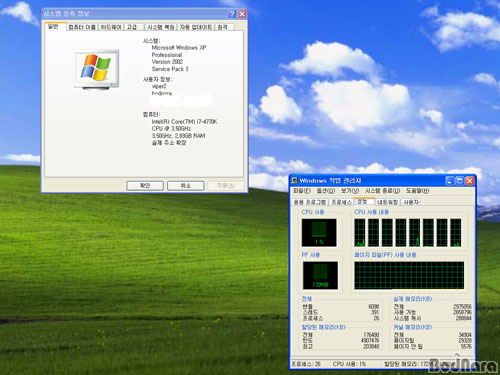The width and height of the screenshot is (500, 375).
Task: Click the first CPU usage history graph
Action: pos(360,233)
